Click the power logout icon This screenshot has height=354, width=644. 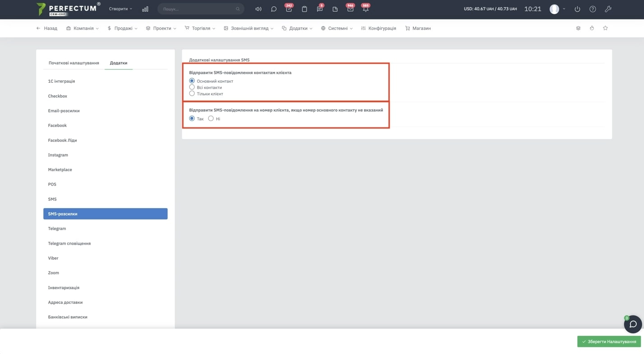[x=577, y=9]
